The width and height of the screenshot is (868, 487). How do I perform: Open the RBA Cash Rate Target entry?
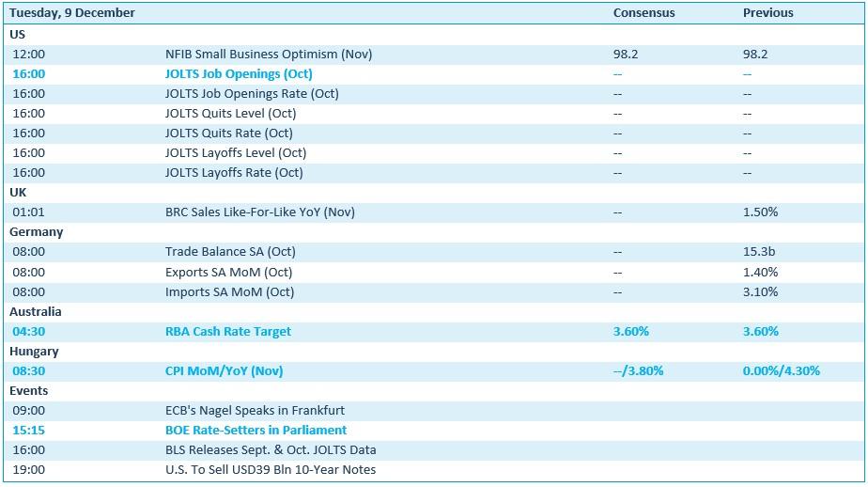coord(227,331)
